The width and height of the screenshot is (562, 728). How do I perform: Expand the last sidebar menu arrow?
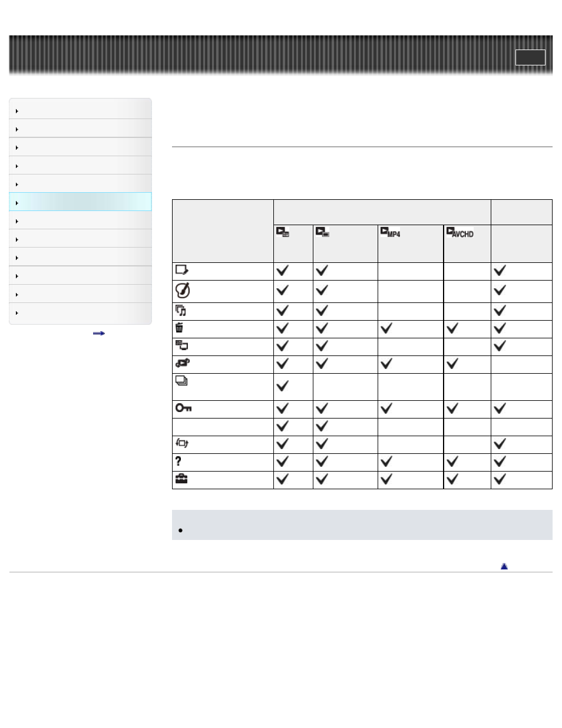pos(17,313)
